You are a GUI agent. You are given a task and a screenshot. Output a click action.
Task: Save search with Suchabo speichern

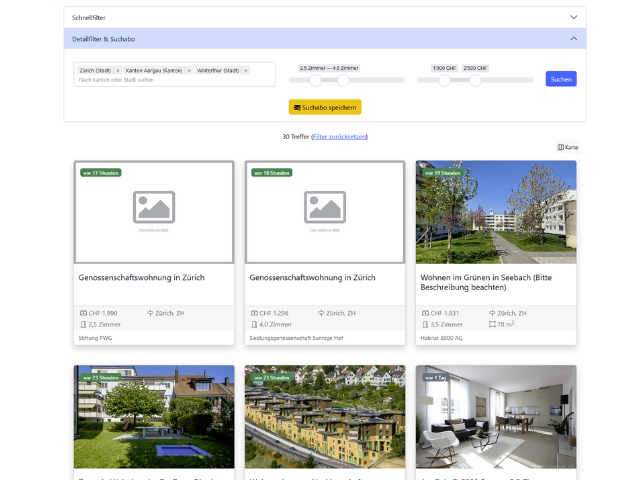325,107
